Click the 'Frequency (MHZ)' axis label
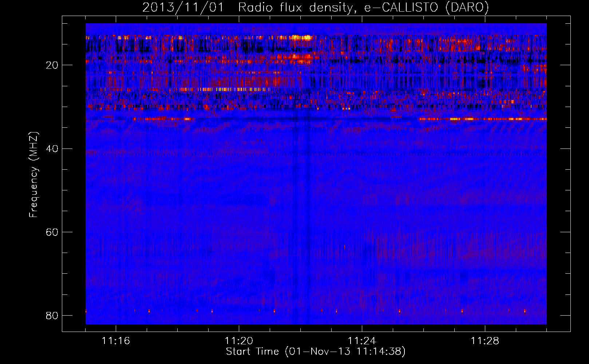 (x=33, y=175)
